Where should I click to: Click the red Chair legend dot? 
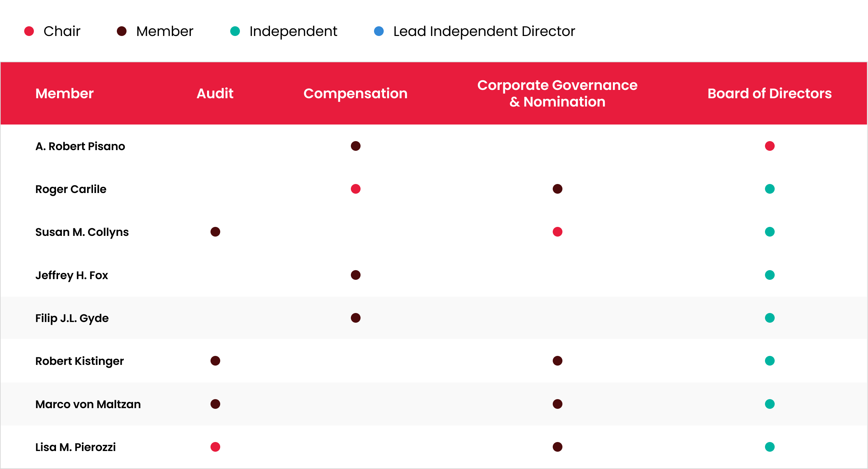(29, 31)
